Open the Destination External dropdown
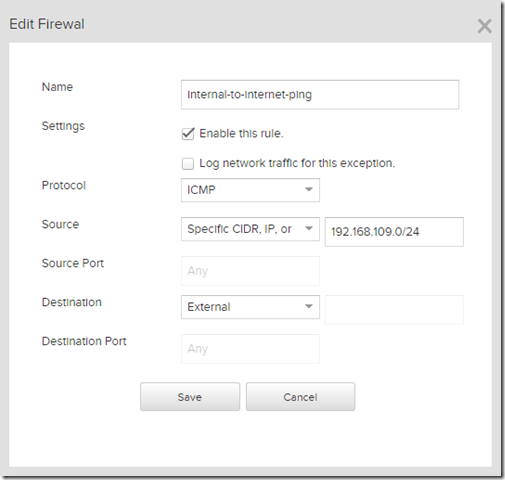The width and height of the screenshot is (505, 480). (x=250, y=307)
